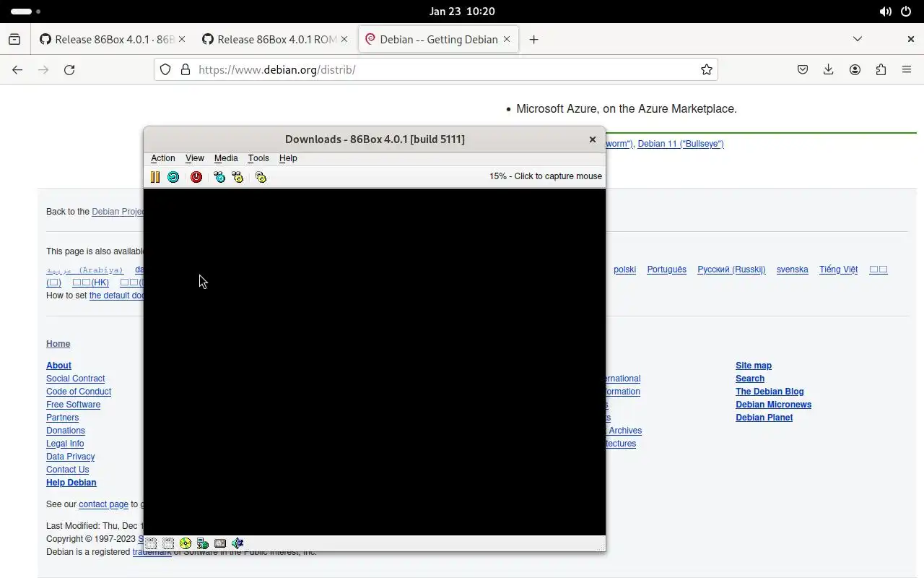The height and width of the screenshot is (578, 924).
Task: Send Ctrl+Alt+Del via the toolbar icon
Action: click(219, 177)
